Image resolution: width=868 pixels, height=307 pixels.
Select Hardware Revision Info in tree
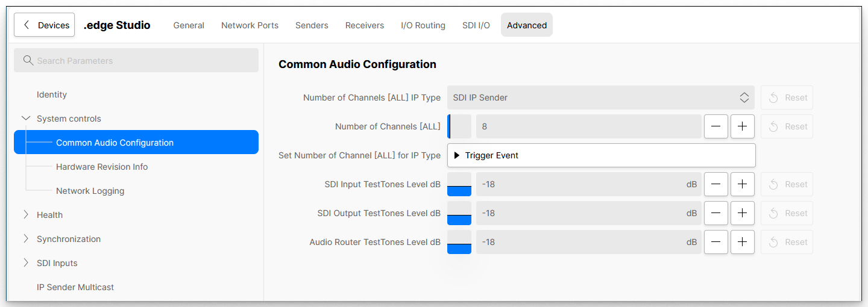[x=102, y=167]
